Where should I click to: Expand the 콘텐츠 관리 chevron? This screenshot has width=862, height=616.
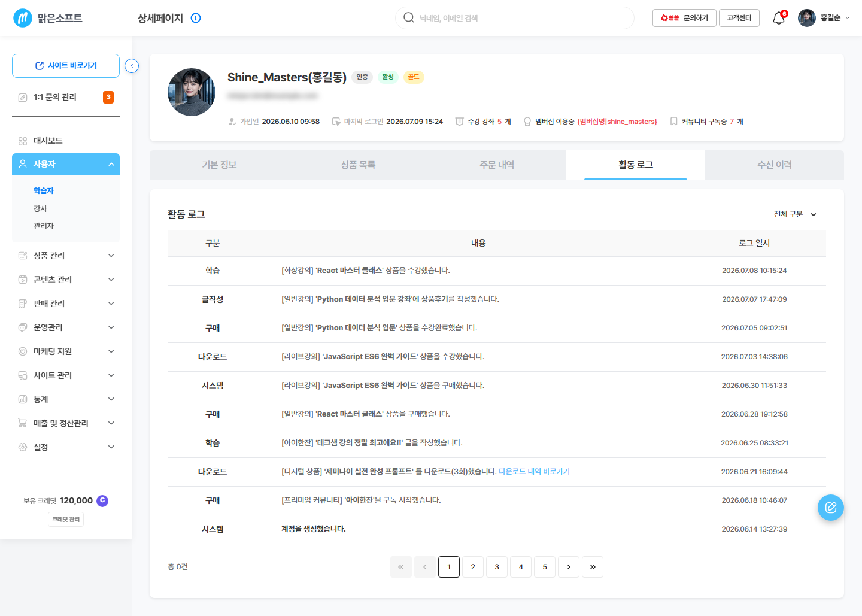click(111, 280)
